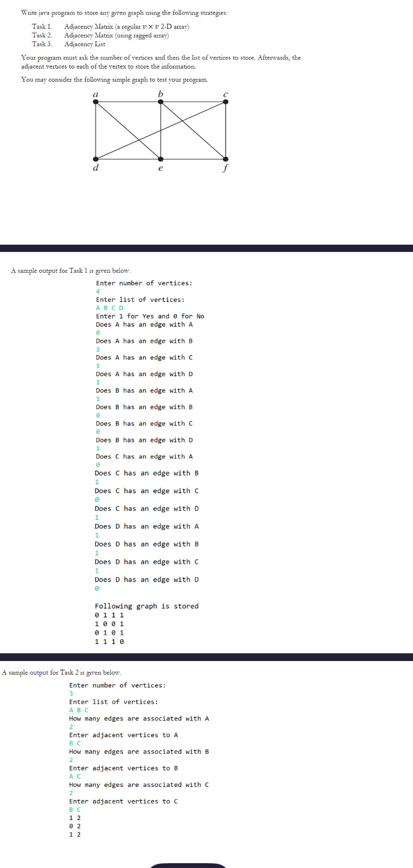Click the 'Adjacency List' text
This screenshot has height=868, width=413.
[x=85, y=44]
